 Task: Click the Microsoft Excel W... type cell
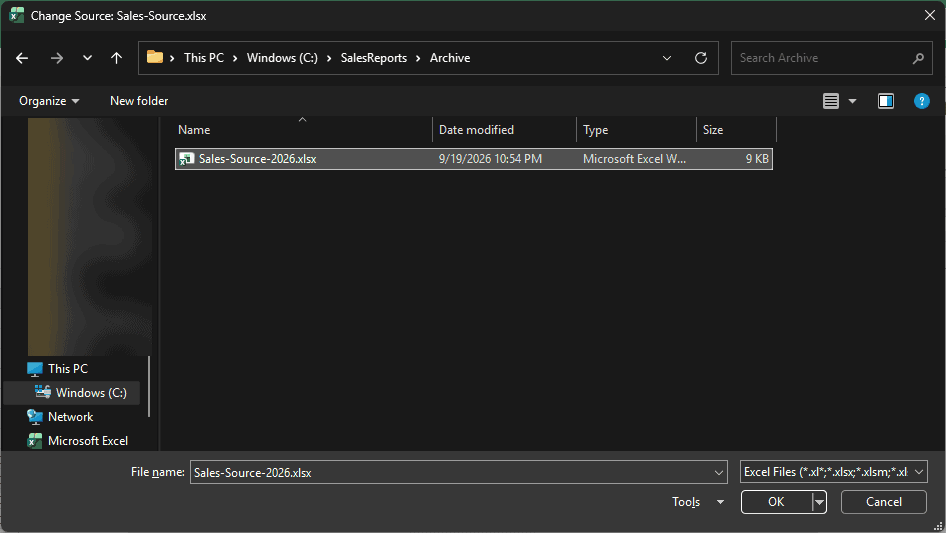click(x=634, y=159)
